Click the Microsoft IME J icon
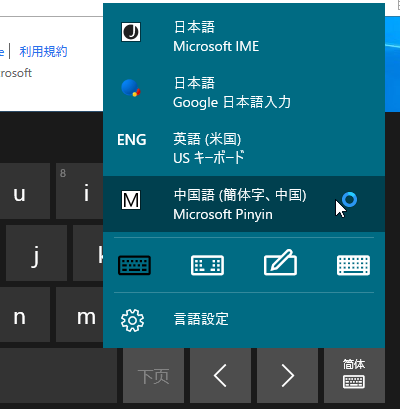The width and height of the screenshot is (400, 409). point(131,32)
